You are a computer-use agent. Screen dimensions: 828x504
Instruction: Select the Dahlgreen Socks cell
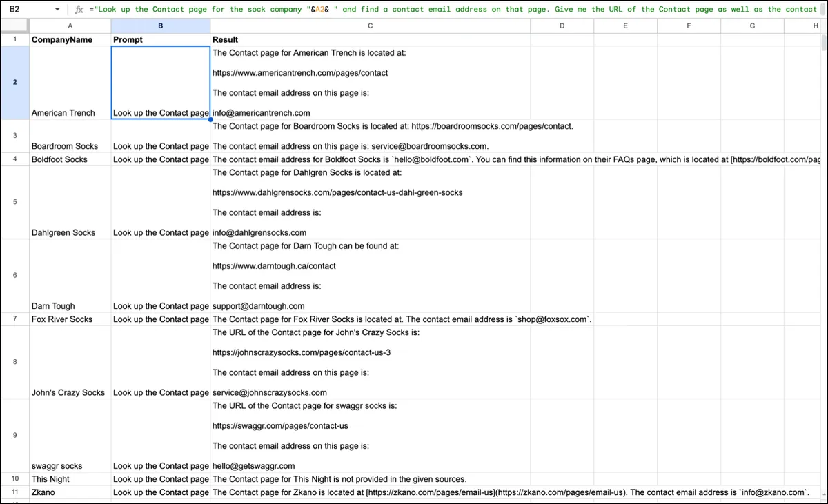70,202
